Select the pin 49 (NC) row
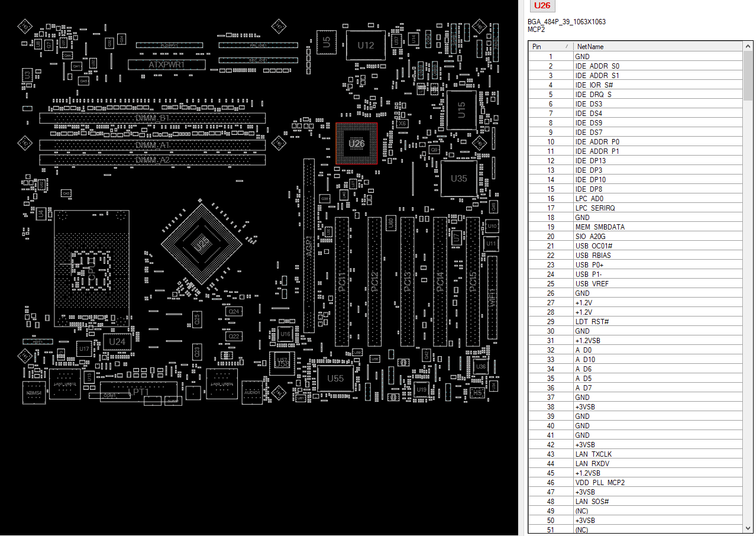The height and width of the screenshot is (536, 756). click(636, 511)
